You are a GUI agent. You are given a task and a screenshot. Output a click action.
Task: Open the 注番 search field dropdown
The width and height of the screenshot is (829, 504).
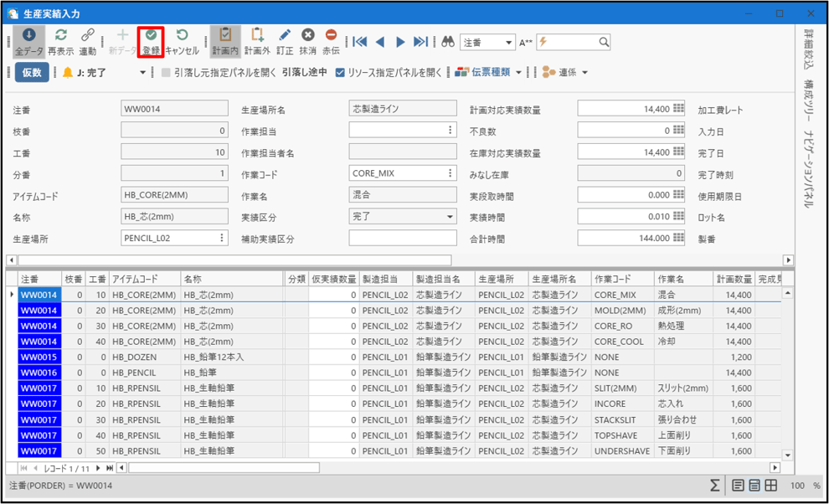(x=509, y=43)
